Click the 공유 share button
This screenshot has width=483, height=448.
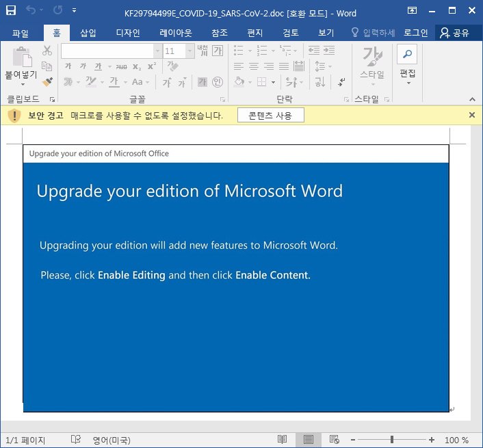click(455, 33)
